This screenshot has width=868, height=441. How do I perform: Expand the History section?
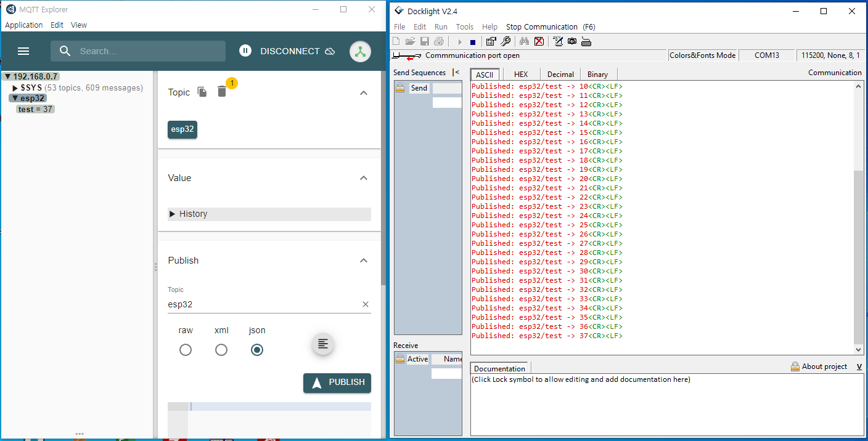269,214
